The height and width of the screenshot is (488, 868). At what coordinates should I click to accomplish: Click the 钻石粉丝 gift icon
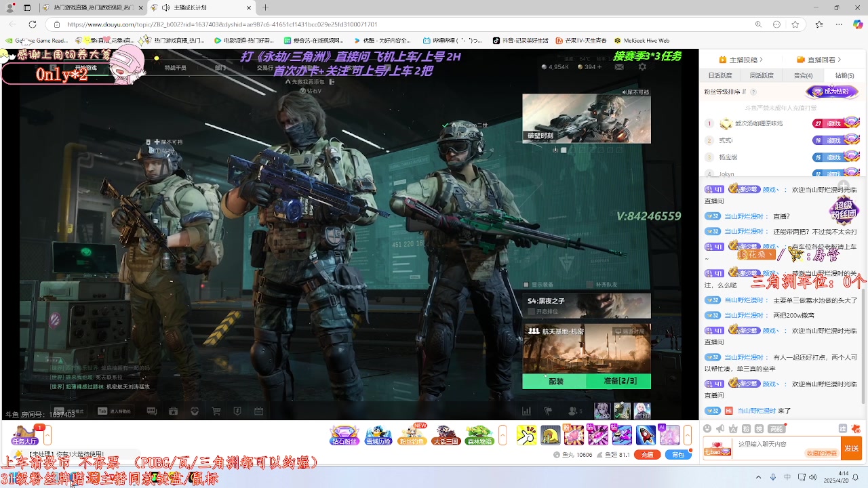(344, 435)
